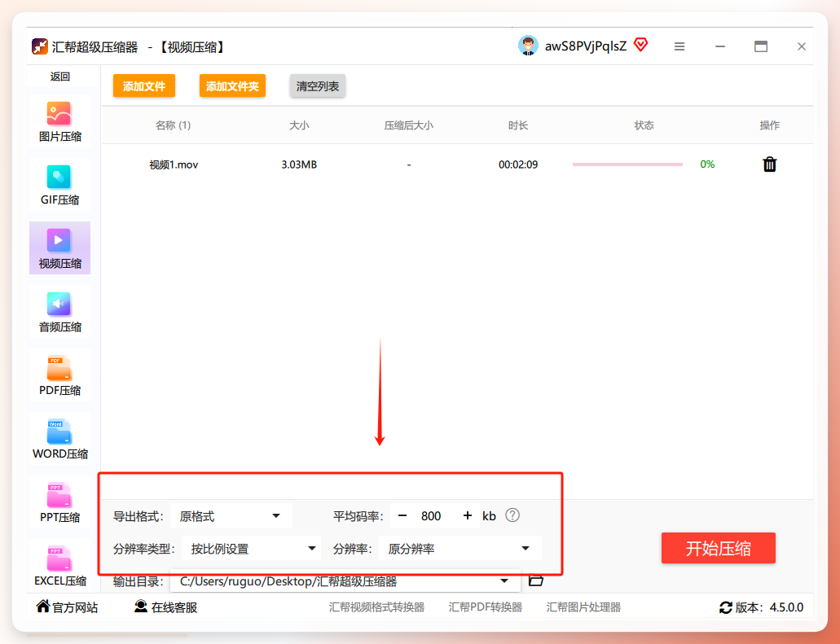Screen dimensions: 840x644
Task: Open the 分辨率类型 dropdown
Action: [x=251, y=549]
